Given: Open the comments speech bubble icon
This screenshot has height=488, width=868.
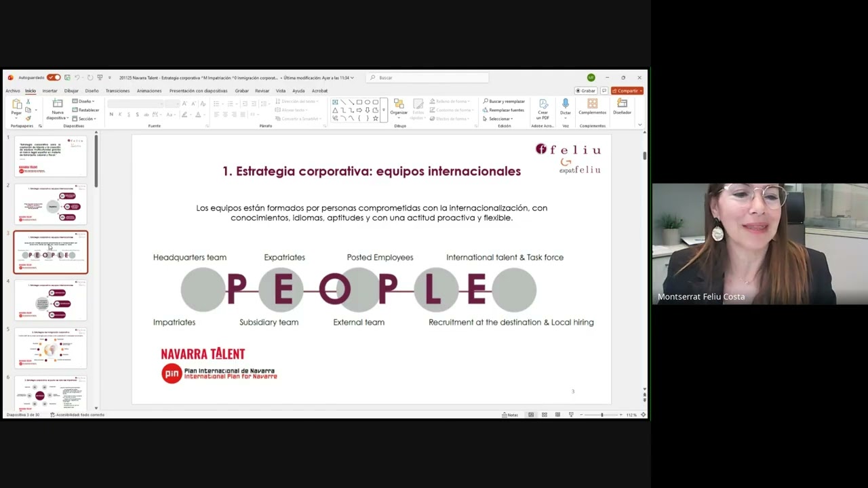Looking at the screenshot, I should coord(604,91).
